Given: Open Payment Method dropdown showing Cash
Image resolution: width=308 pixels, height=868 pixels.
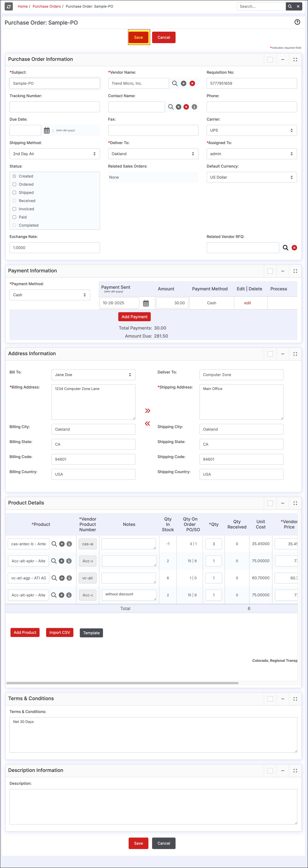Looking at the screenshot, I should point(50,295).
